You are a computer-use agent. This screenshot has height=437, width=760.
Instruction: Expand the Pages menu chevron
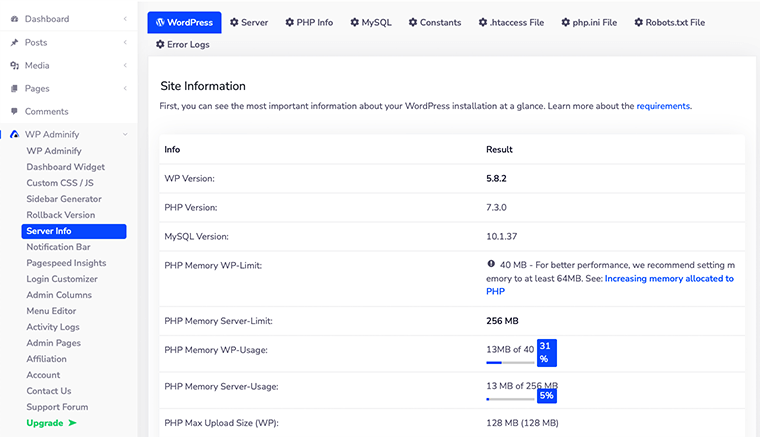pyautogui.click(x=125, y=89)
